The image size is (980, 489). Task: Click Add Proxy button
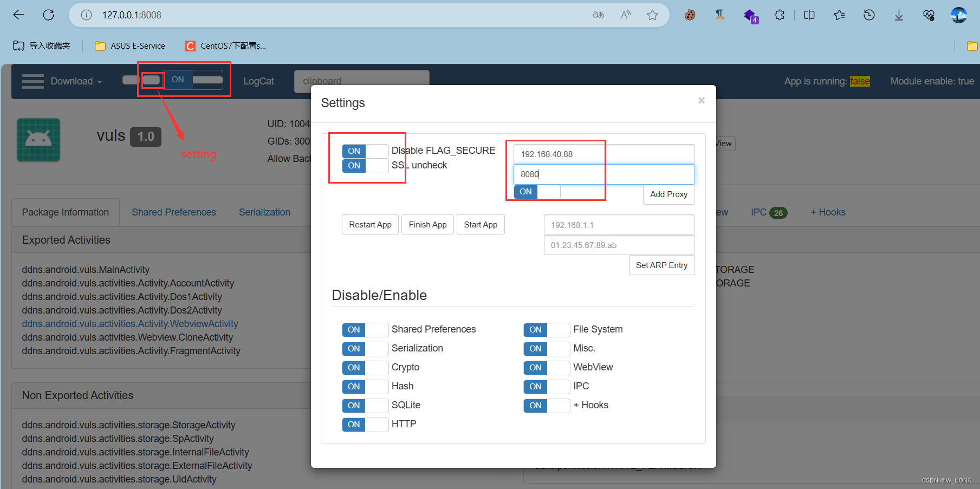pos(669,194)
